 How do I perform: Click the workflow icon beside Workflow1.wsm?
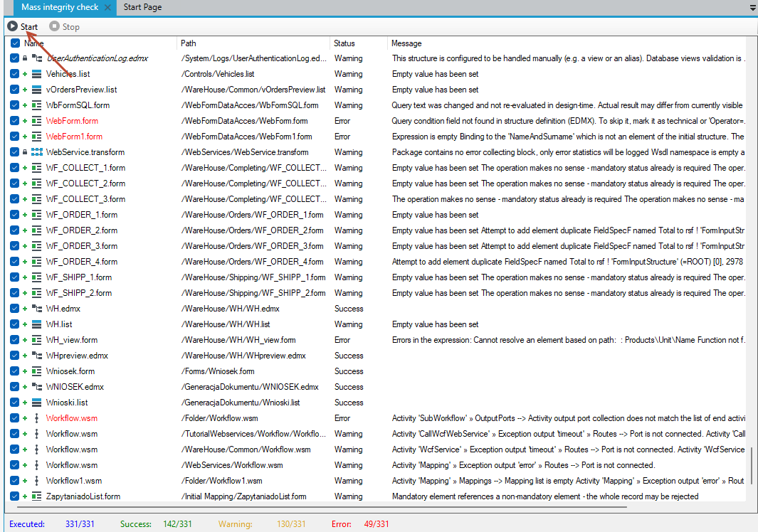click(x=37, y=481)
